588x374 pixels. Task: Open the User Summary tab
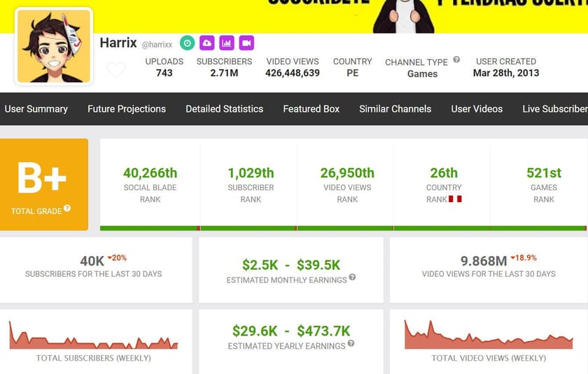[36, 109]
